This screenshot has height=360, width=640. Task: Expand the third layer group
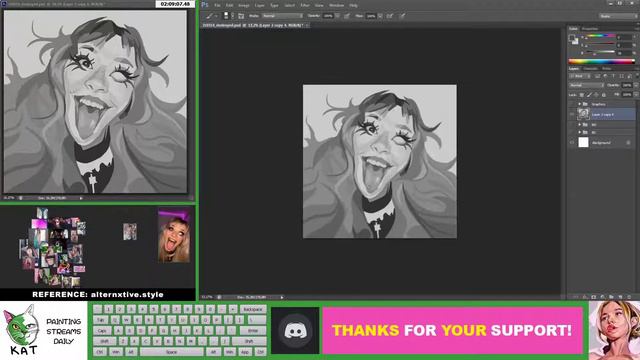[x=580, y=132]
